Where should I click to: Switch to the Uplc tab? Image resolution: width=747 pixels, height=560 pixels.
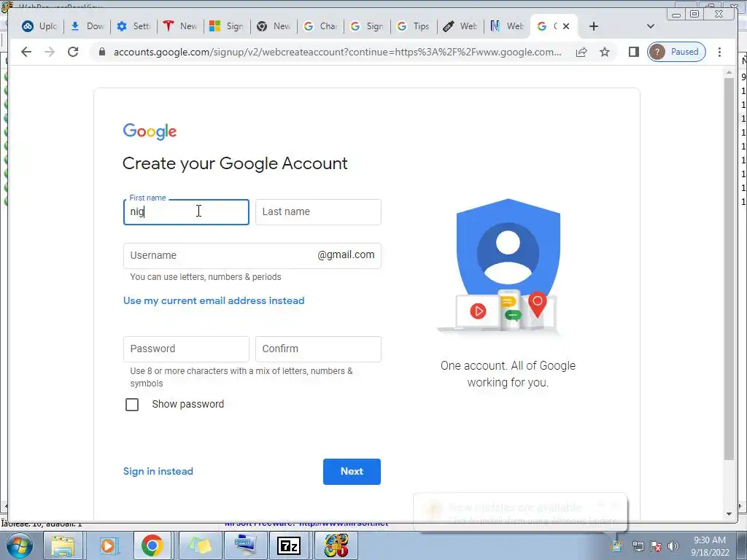(39, 26)
